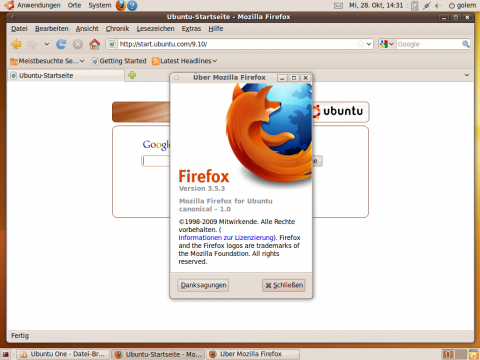480x360 pixels.
Task: Click the magnifier search icon
Action: click(x=466, y=44)
